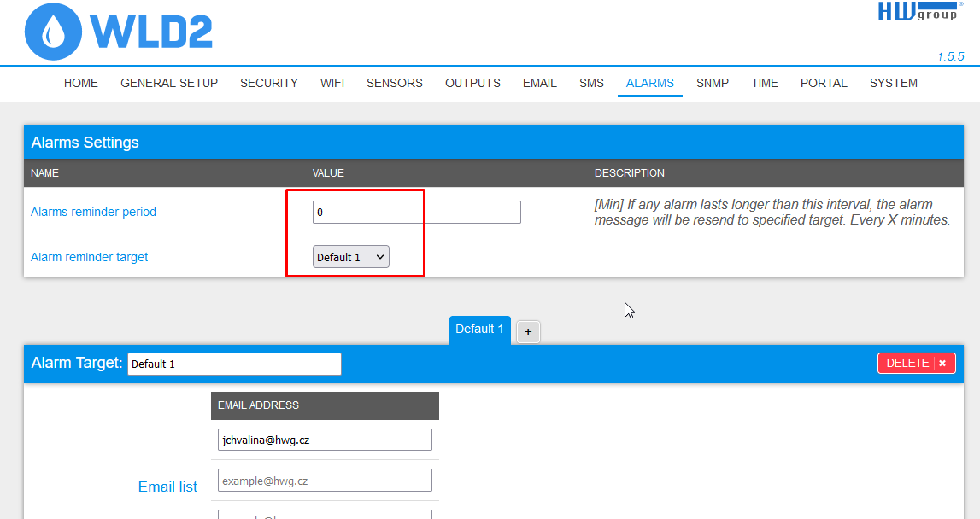The image size is (980, 519).
Task: Click the jchvalina@hwg.cz email field
Action: [325, 440]
